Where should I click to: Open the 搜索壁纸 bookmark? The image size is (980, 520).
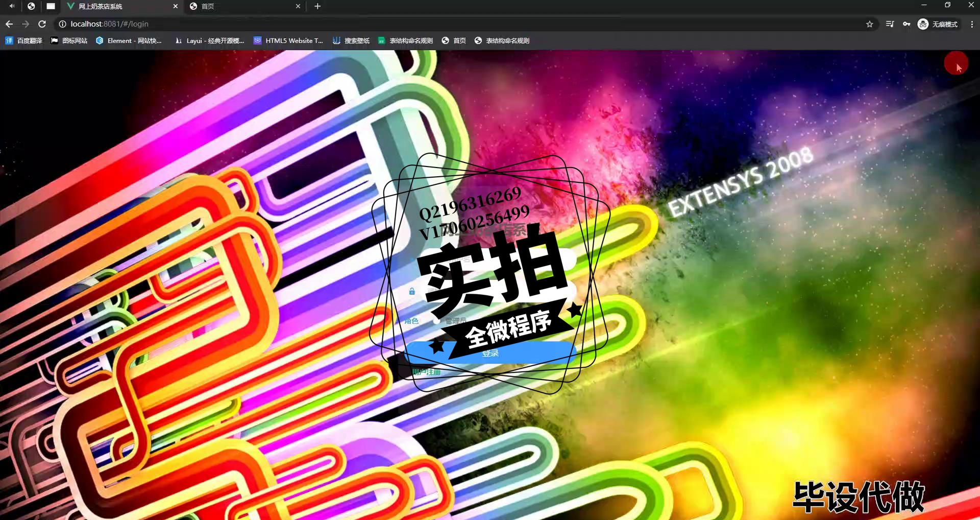(351, 40)
